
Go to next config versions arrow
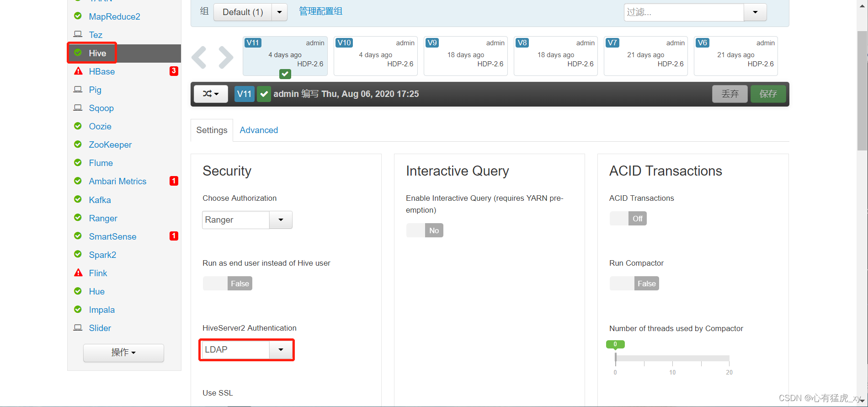coord(226,57)
